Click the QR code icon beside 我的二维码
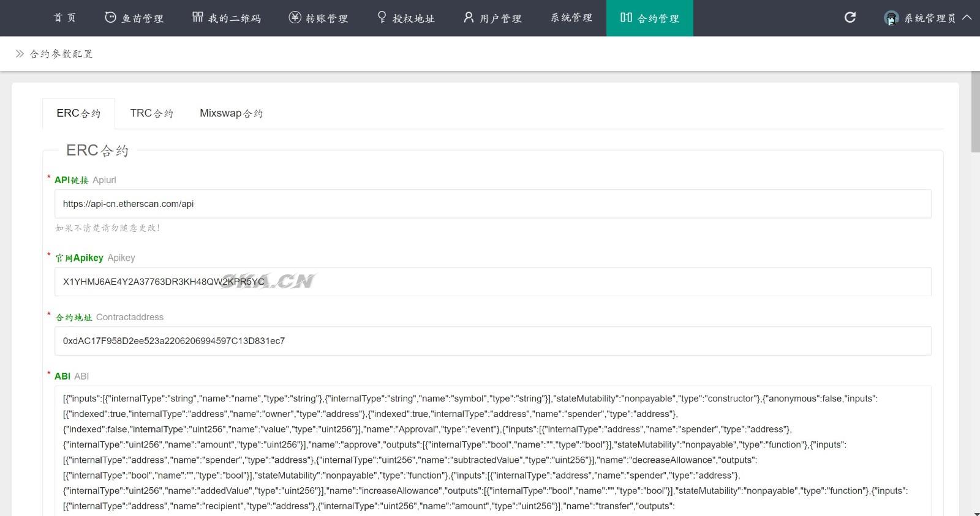Viewport: 980px width, 516px height. point(197,17)
